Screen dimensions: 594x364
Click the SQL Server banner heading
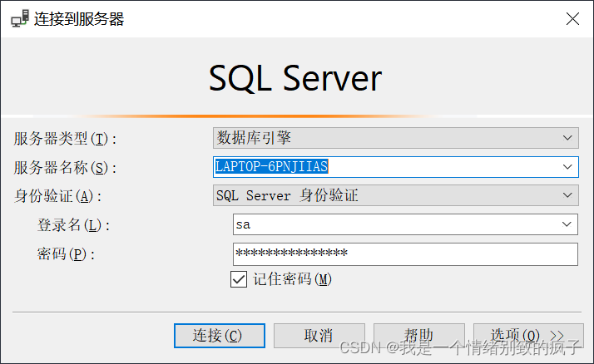click(295, 78)
